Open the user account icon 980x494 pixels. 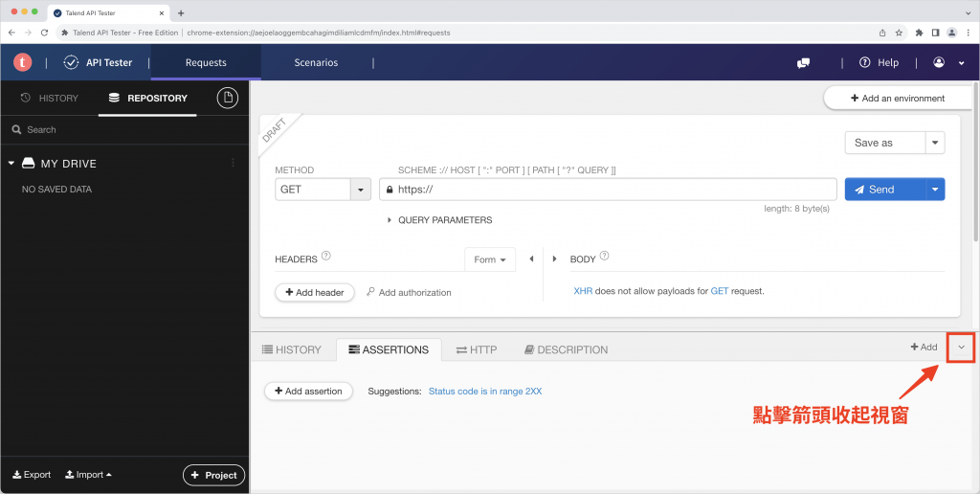tap(939, 62)
